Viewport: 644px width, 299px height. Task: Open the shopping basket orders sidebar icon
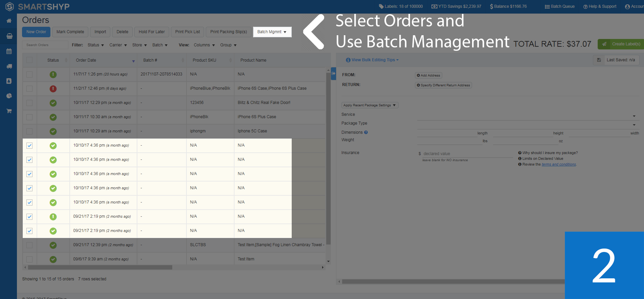click(9, 36)
